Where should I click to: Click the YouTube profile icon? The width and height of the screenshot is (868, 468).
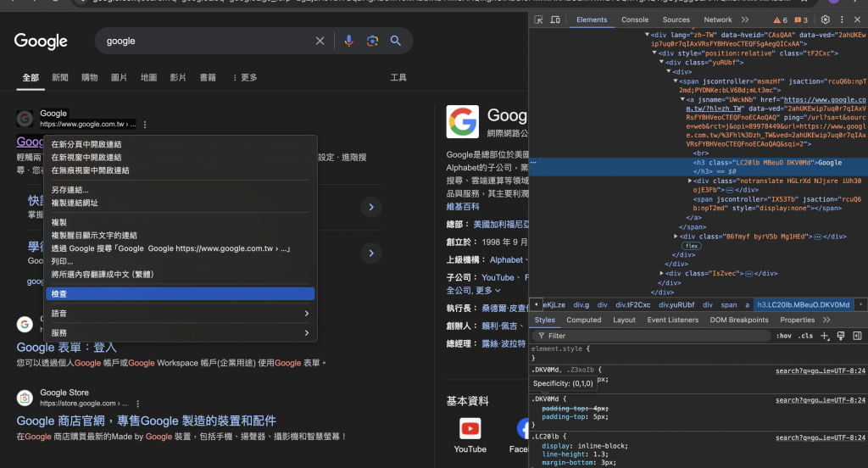(470, 429)
